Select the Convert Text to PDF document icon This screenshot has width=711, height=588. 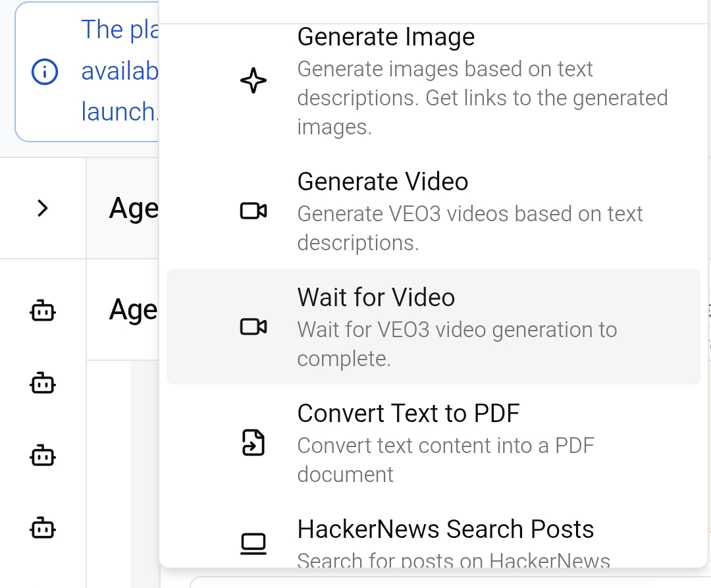pos(253,443)
